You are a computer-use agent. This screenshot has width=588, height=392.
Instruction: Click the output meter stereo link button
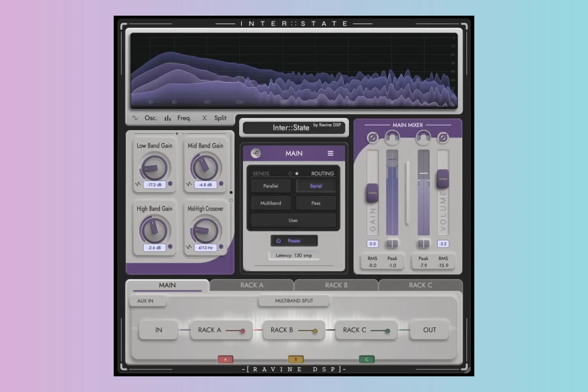(x=423, y=244)
